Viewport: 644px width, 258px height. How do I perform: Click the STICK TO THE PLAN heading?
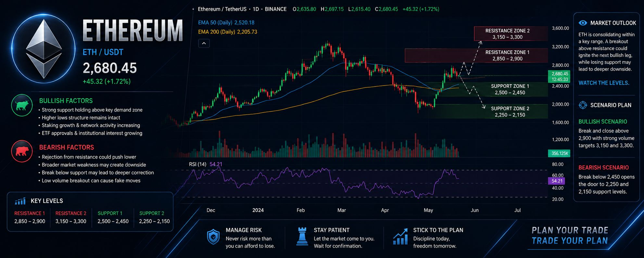438,230
